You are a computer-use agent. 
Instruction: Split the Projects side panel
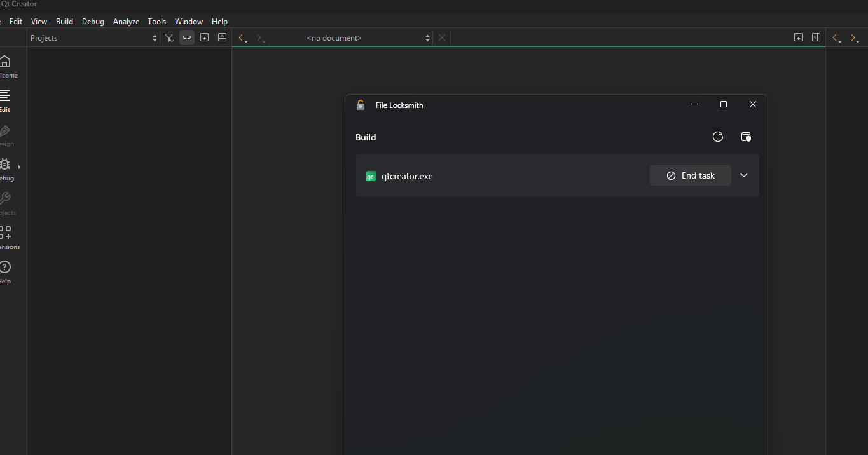204,37
